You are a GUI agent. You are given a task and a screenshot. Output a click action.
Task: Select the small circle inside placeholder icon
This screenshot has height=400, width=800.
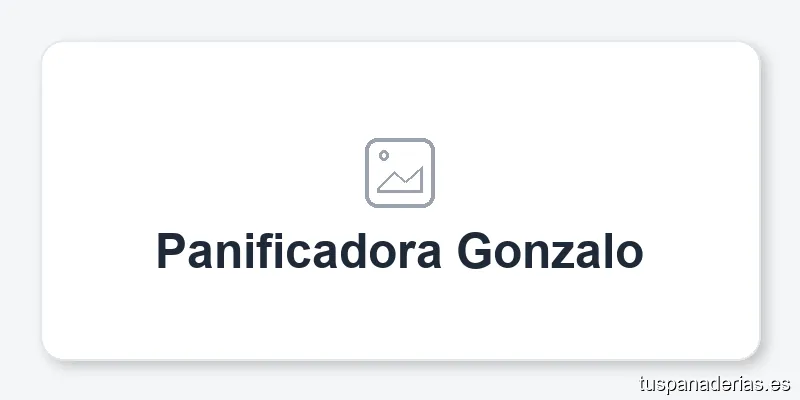(384, 155)
